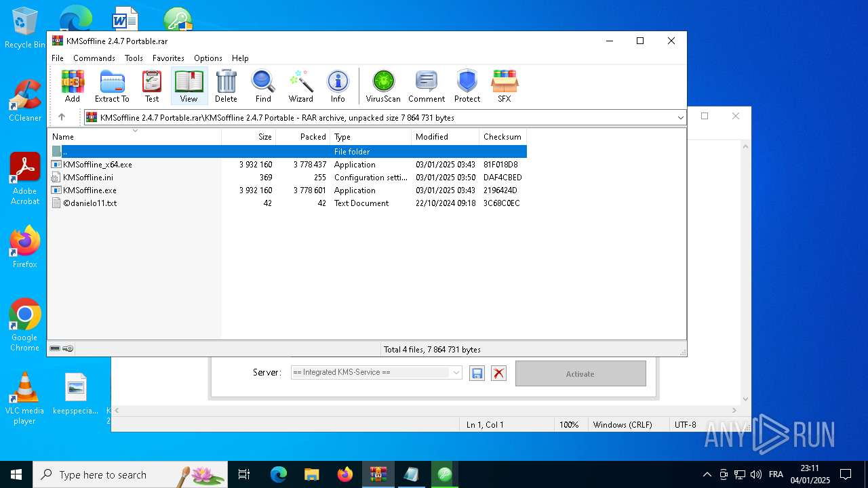Click the volume speaker tray icon
The height and width of the screenshot is (488, 868).
click(755, 474)
